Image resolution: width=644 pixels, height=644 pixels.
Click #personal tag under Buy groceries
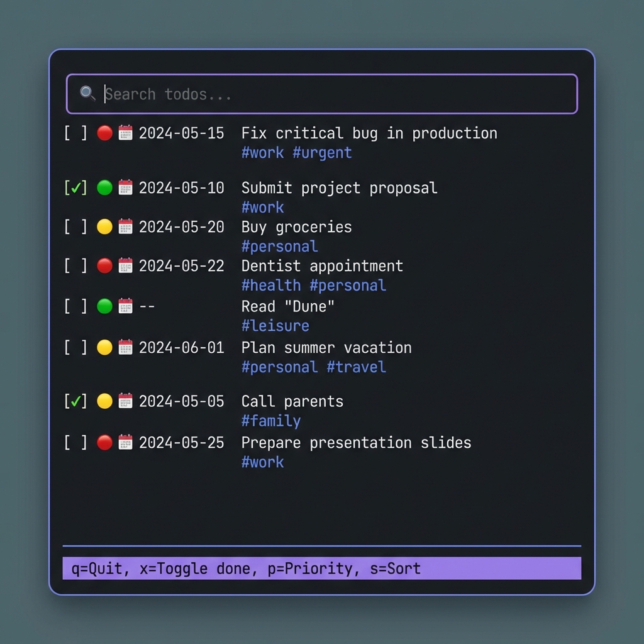tap(280, 247)
